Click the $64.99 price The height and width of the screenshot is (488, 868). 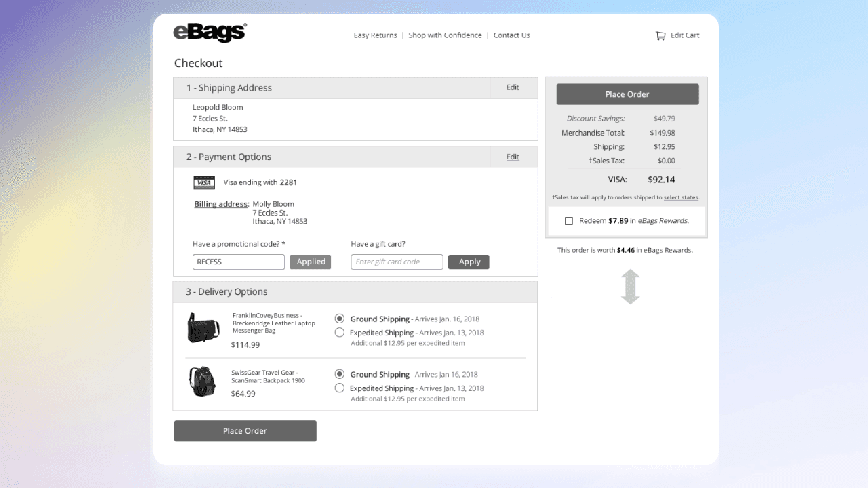[243, 394]
